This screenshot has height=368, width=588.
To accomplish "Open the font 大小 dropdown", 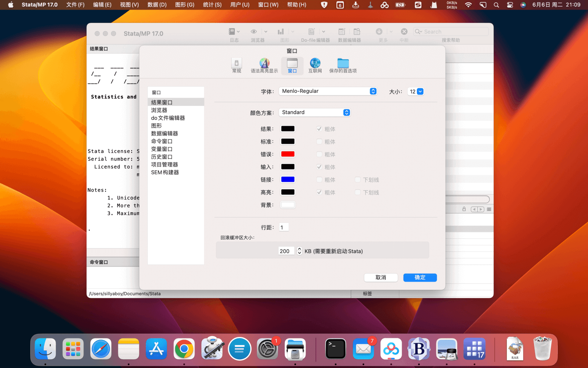I will click(415, 91).
